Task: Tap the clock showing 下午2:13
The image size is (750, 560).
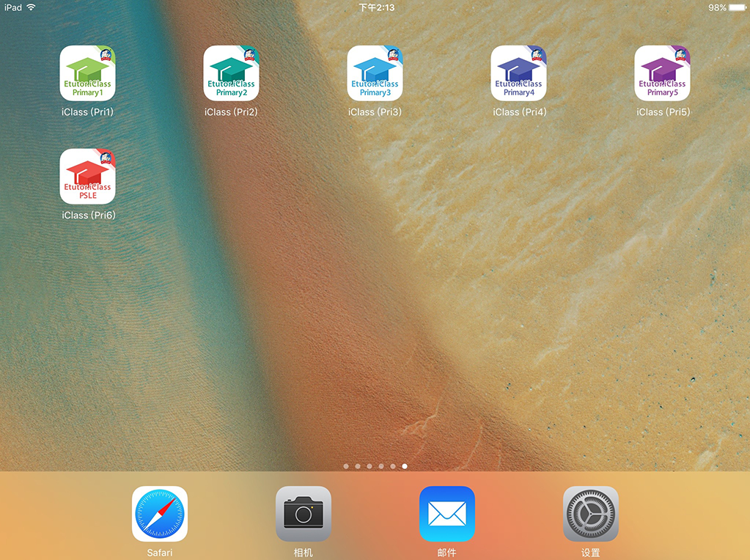Action: click(x=376, y=7)
